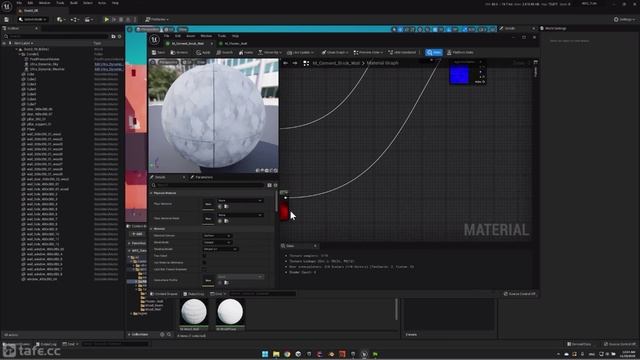Open the Shading Model dropdown

coord(220,249)
